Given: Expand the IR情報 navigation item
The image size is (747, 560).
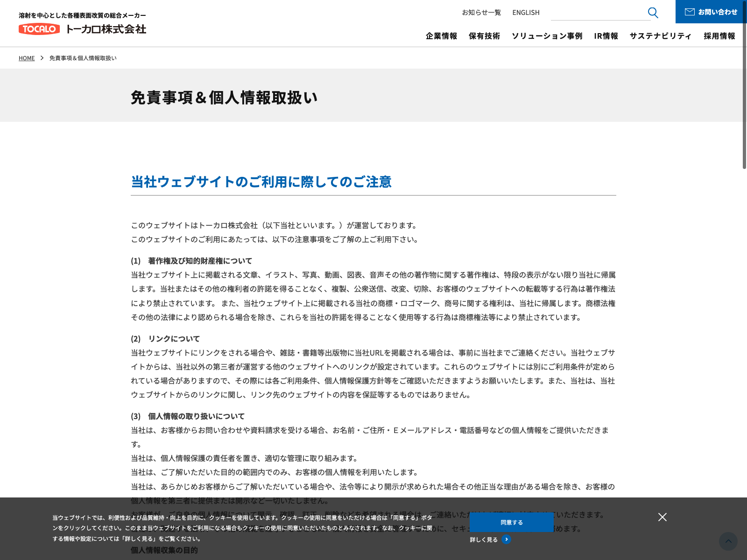Looking at the screenshot, I should [x=606, y=36].
